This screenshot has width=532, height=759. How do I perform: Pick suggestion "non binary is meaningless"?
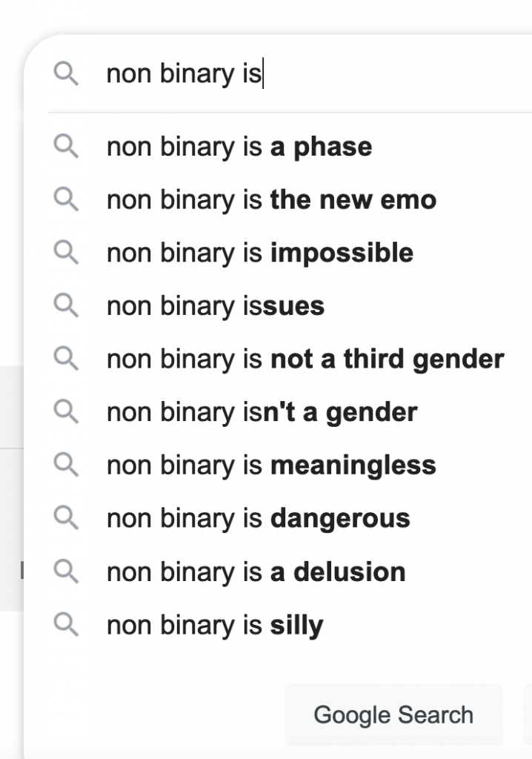tap(271, 465)
